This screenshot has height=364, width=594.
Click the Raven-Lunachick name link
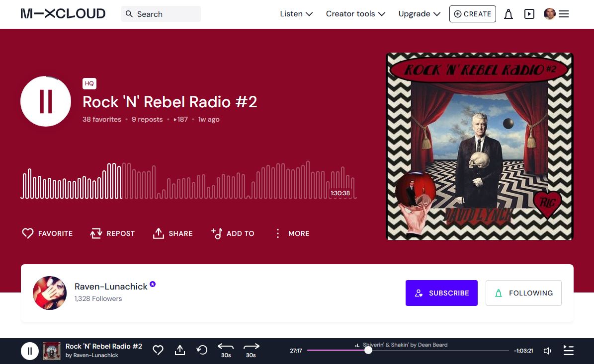(111, 287)
